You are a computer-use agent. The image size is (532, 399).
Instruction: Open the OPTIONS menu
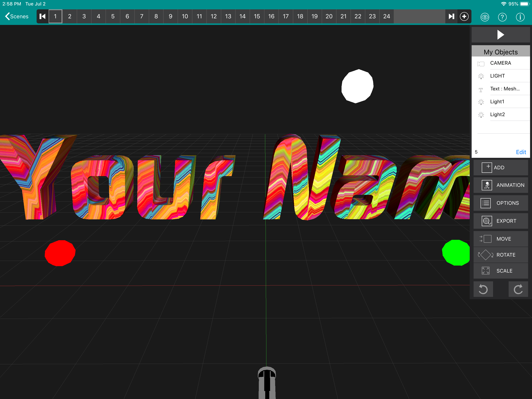pos(500,203)
